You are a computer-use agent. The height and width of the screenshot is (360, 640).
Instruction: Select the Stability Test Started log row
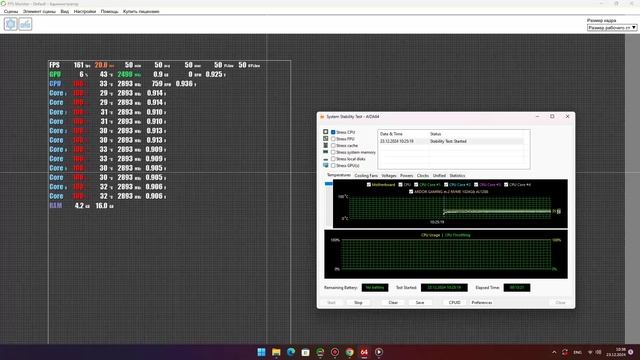pos(451,141)
